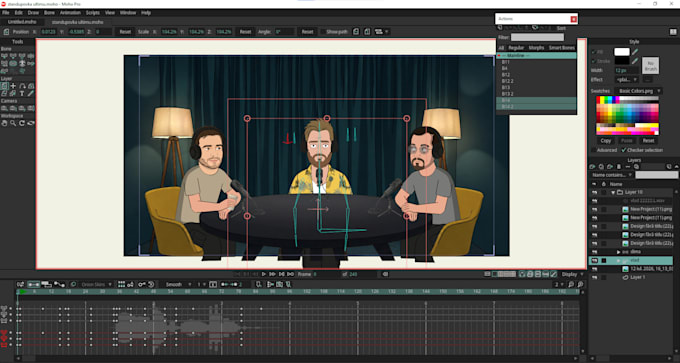This screenshot has height=363, width=680.
Task: Open the Smooth interpolation dropdown
Action: click(178, 285)
